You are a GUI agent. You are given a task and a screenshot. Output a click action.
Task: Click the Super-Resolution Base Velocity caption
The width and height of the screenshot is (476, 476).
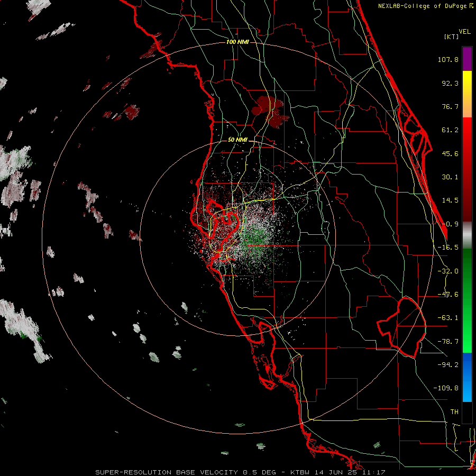click(x=240, y=472)
